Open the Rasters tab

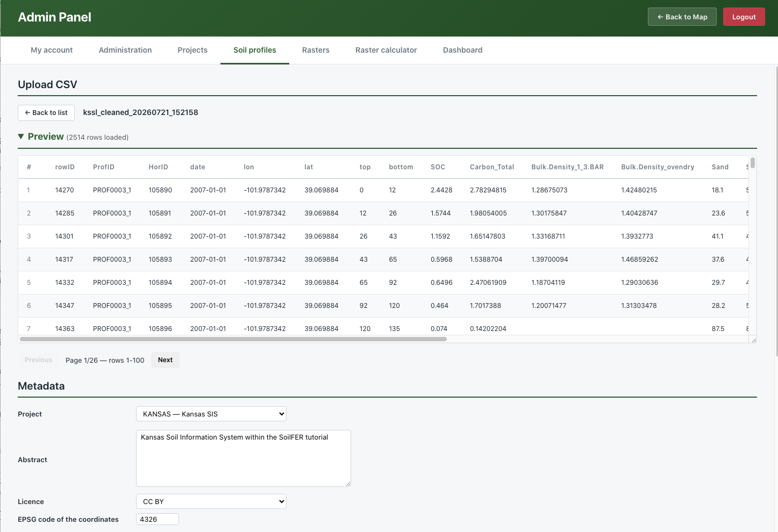[x=316, y=50]
